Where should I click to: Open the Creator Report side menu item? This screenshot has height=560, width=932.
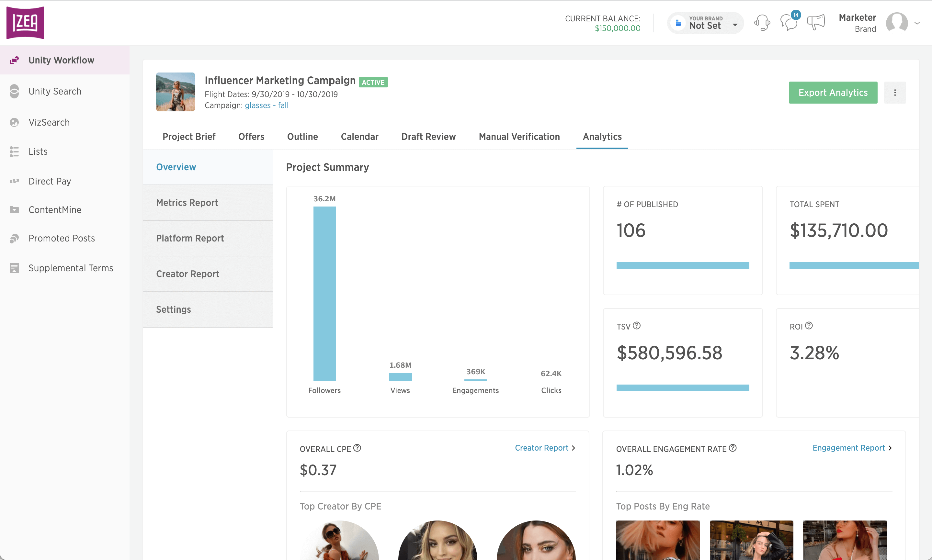point(208,274)
